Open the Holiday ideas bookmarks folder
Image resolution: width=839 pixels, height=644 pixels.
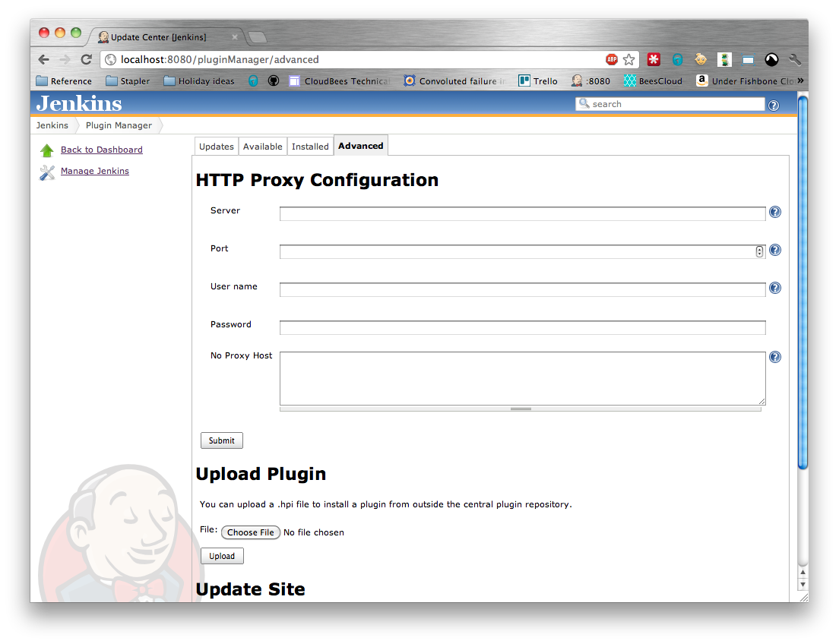199,80
